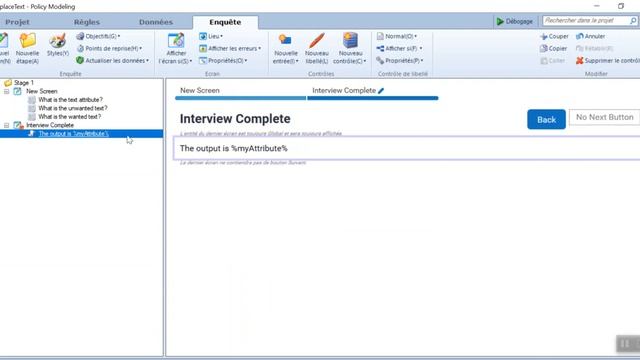This screenshot has height=360, width=640.
Task: Collapse the New Screen tree node
Action: point(7,91)
